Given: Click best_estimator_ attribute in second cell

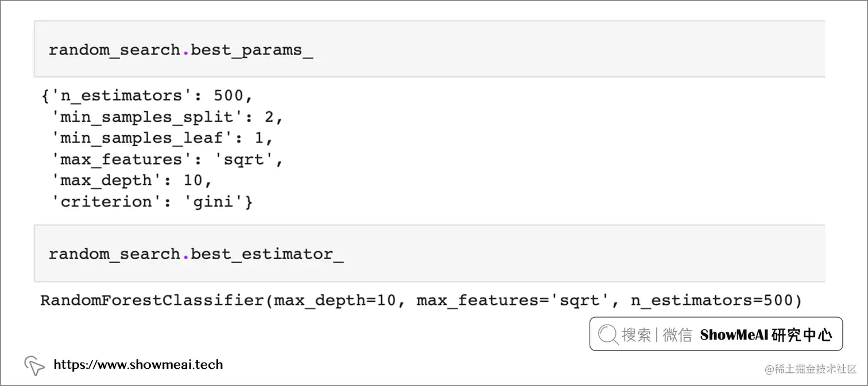Looking at the screenshot, I should click(267, 254).
